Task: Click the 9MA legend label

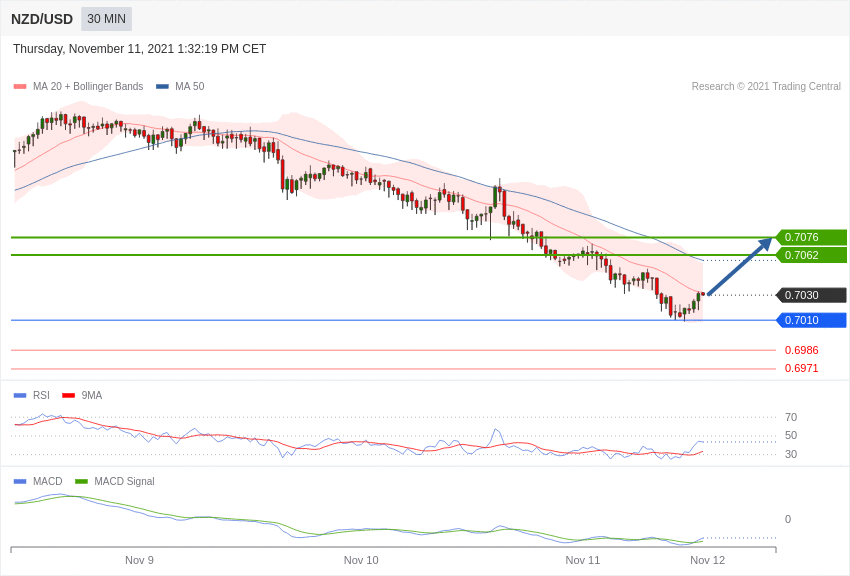Action: point(92,396)
